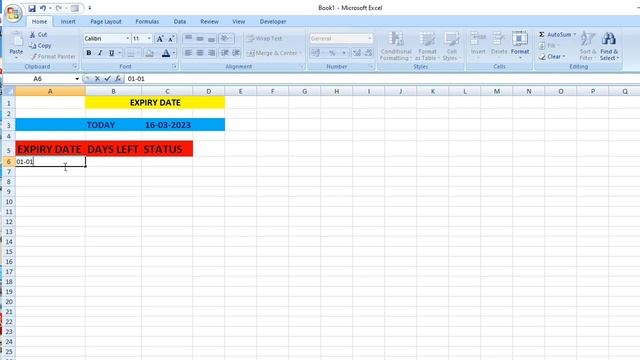Image resolution: width=640 pixels, height=360 pixels.
Task: Toggle Align Text Left
Action: [x=188, y=53]
